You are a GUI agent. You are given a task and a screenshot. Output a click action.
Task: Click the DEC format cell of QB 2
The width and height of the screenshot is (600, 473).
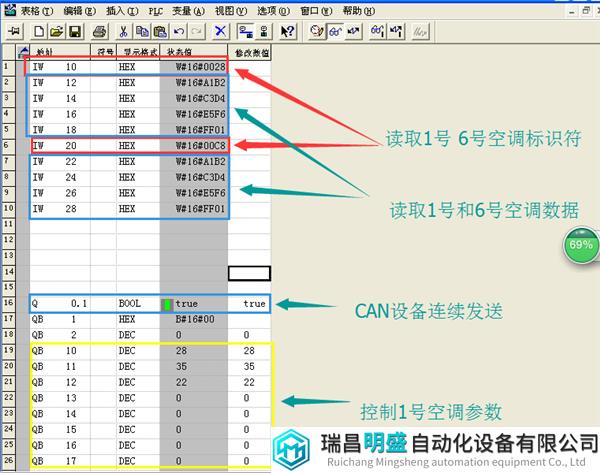point(138,335)
